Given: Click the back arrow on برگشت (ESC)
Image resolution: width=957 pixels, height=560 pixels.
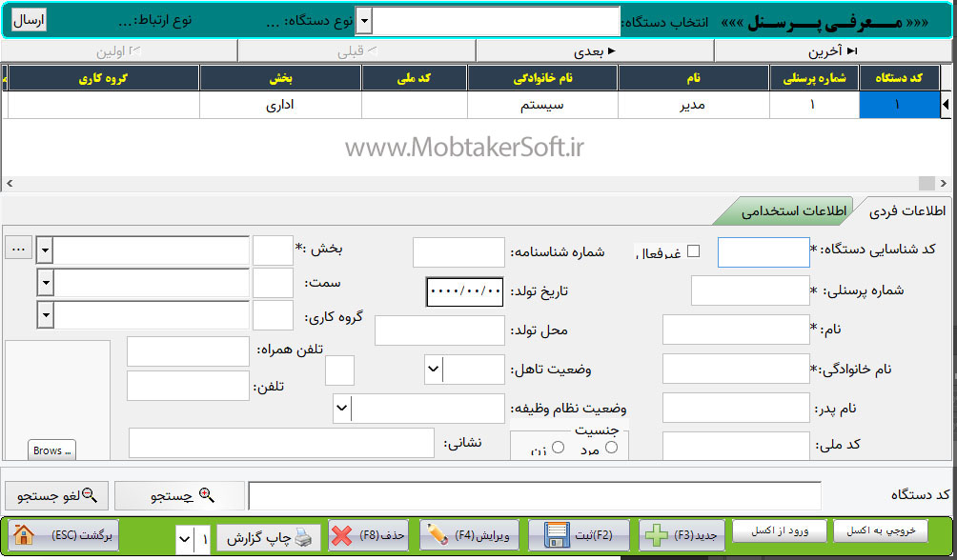Looking at the screenshot, I should (x=24, y=535).
